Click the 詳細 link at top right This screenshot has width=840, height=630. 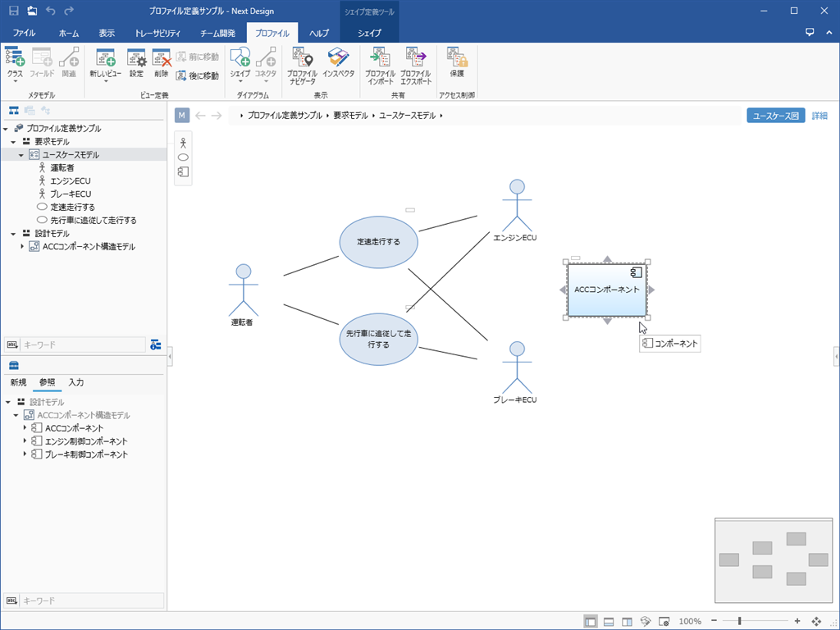[819, 116]
